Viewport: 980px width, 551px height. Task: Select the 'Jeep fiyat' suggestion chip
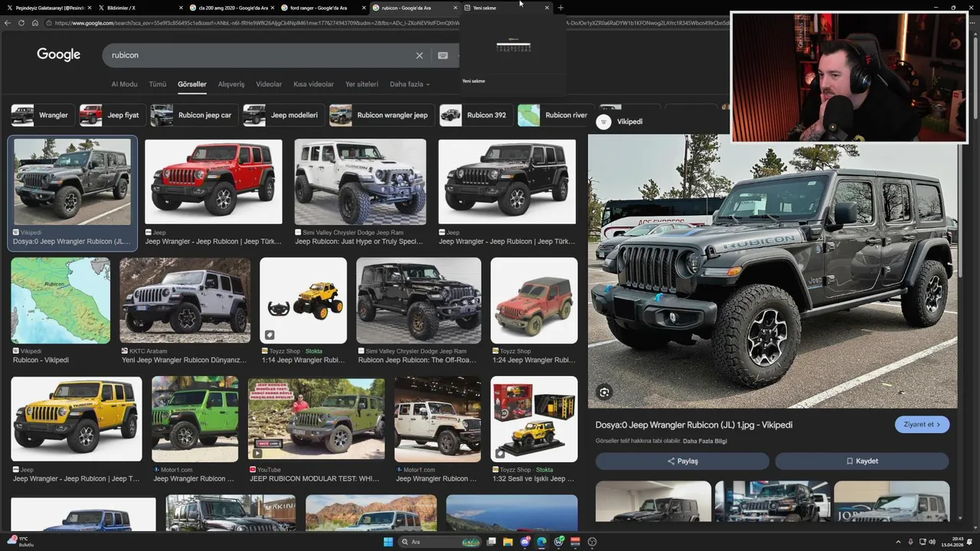click(x=111, y=116)
